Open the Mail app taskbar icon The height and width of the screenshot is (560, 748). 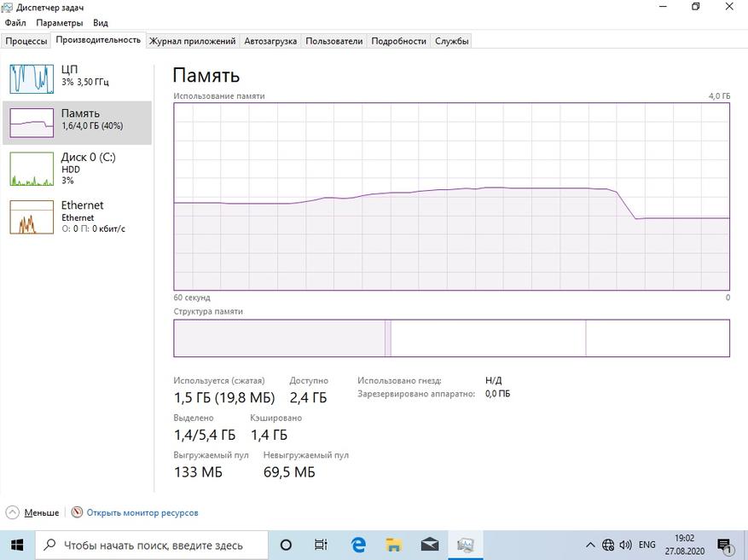click(x=430, y=545)
